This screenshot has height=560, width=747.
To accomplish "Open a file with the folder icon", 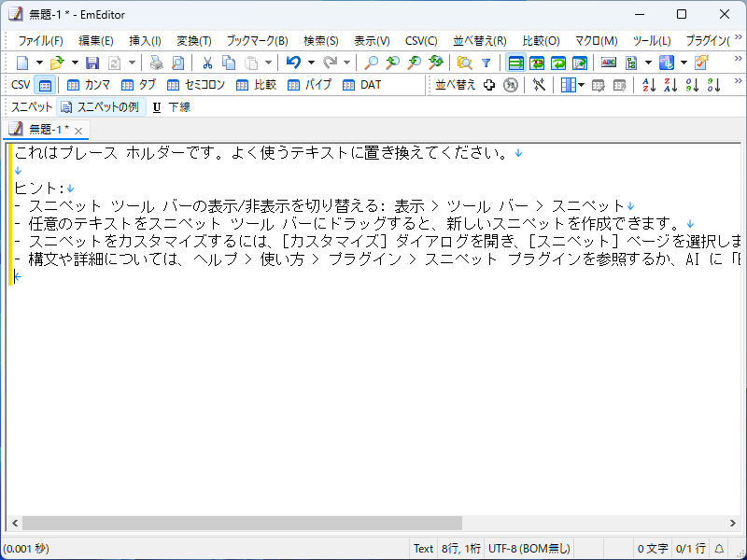I will tap(56, 63).
